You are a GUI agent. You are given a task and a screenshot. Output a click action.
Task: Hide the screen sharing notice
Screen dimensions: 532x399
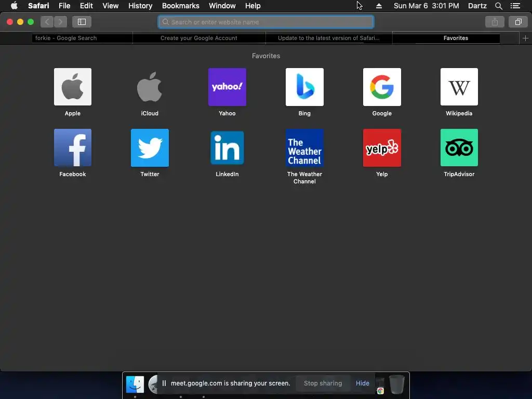tap(362, 383)
